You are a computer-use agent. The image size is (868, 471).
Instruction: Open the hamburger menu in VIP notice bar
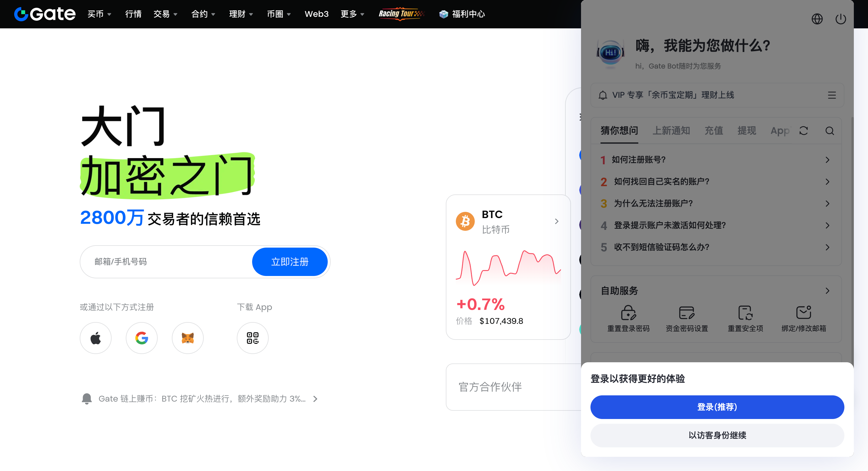coord(832,95)
